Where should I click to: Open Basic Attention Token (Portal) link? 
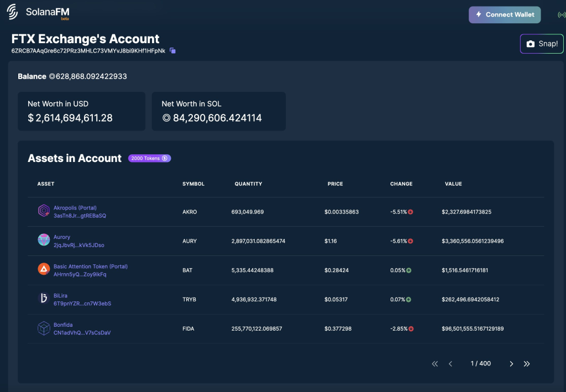tap(91, 266)
